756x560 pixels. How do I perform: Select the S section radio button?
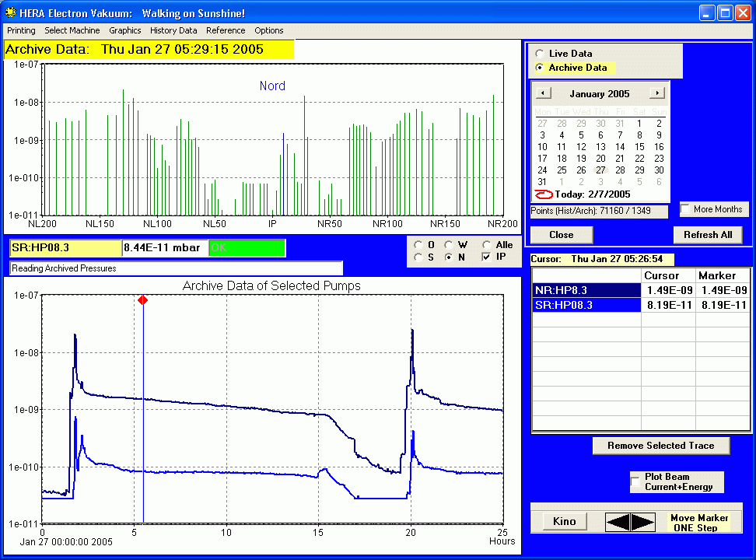pos(418,257)
